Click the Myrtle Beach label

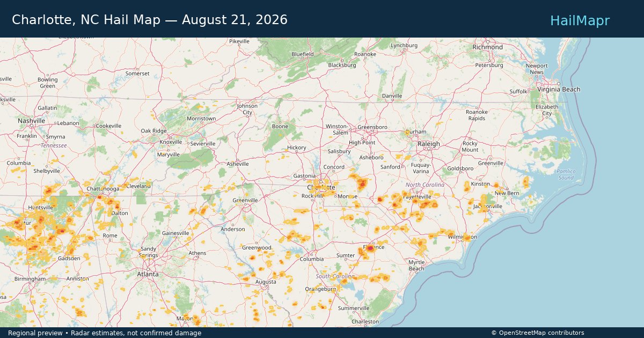click(416, 265)
